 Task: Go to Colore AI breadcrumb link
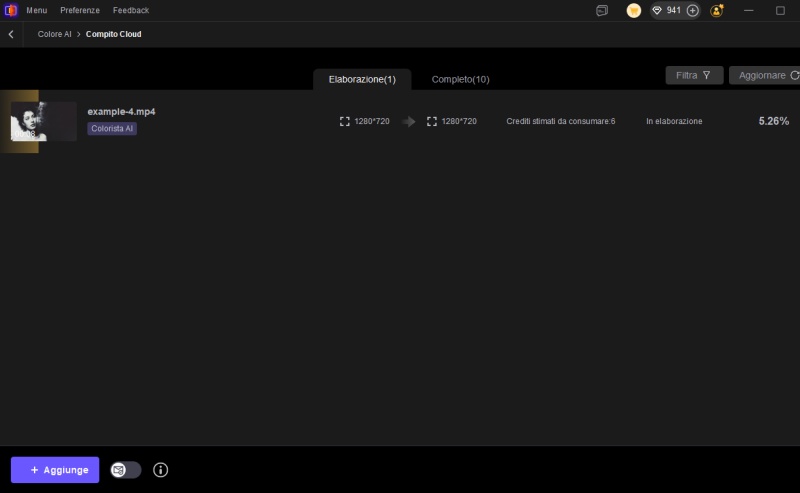click(54, 34)
